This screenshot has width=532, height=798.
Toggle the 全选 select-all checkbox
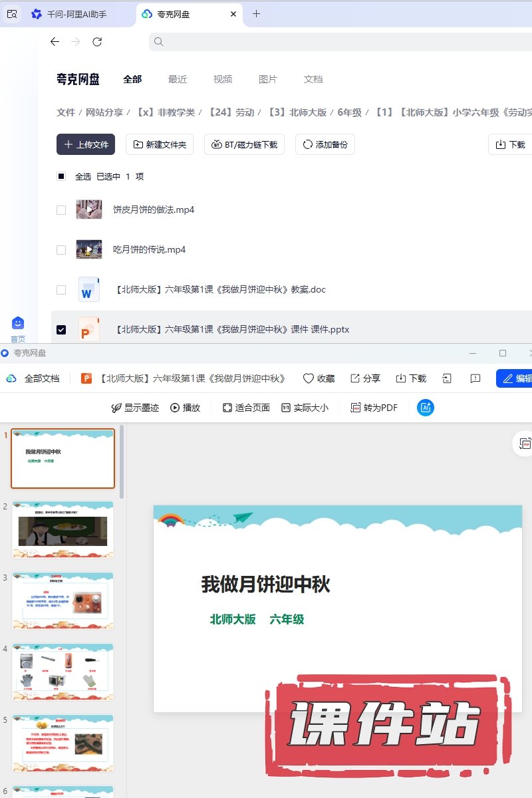[61, 177]
